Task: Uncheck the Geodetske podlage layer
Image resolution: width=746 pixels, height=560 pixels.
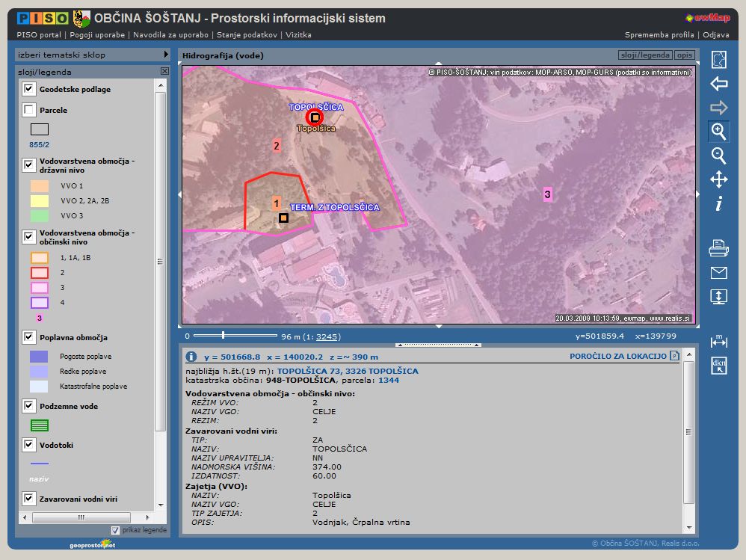Action: point(29,89)
